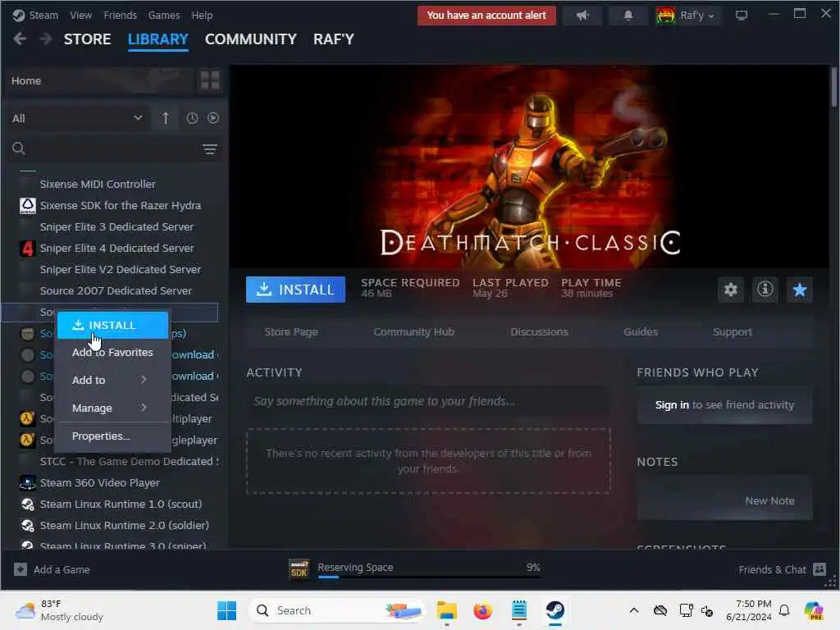Open the Community Hub link

[x=413, y=332]
